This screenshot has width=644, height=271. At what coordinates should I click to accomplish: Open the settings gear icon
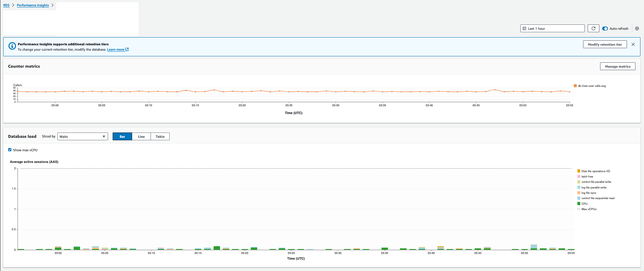pos(637,29)
